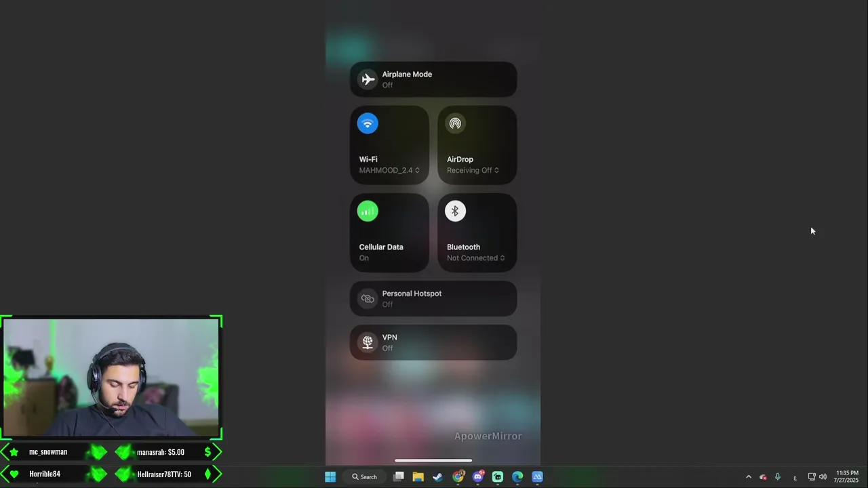Click the mc_snowman follower label
Image resolution: width=868 pixels, height=488 pixels.
pos(48,452)
